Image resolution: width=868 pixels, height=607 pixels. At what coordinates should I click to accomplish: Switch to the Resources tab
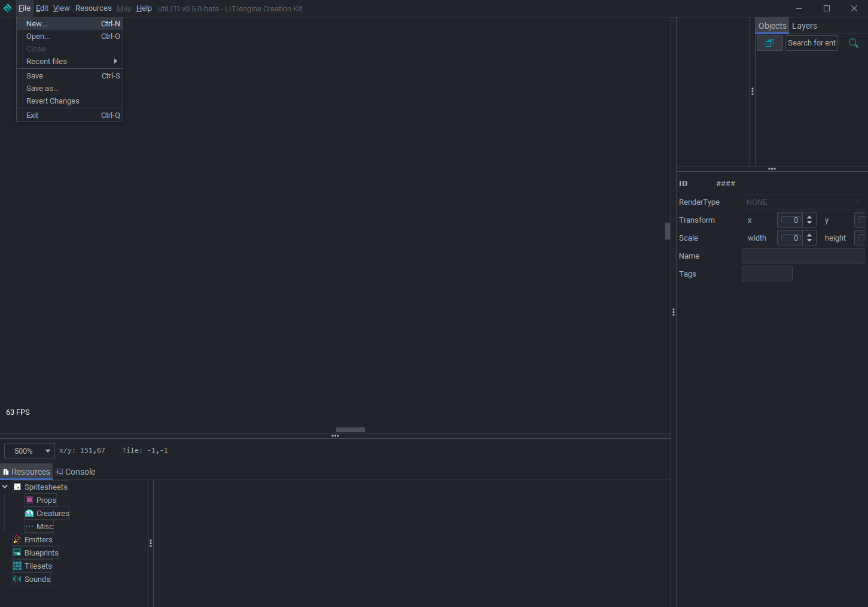(26, 472)
